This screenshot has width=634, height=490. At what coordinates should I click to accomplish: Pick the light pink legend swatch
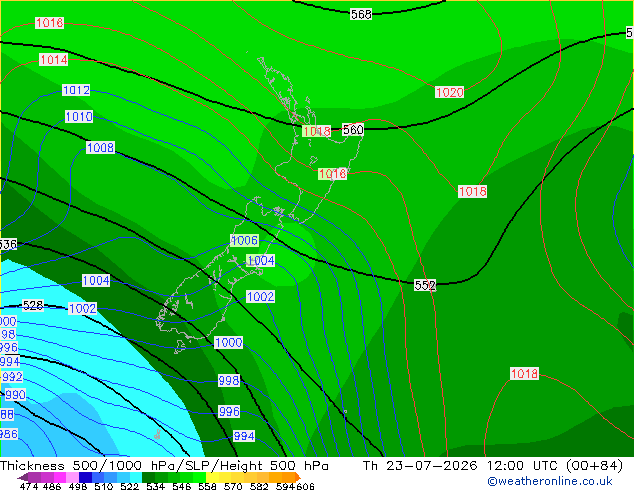(72, 477)
